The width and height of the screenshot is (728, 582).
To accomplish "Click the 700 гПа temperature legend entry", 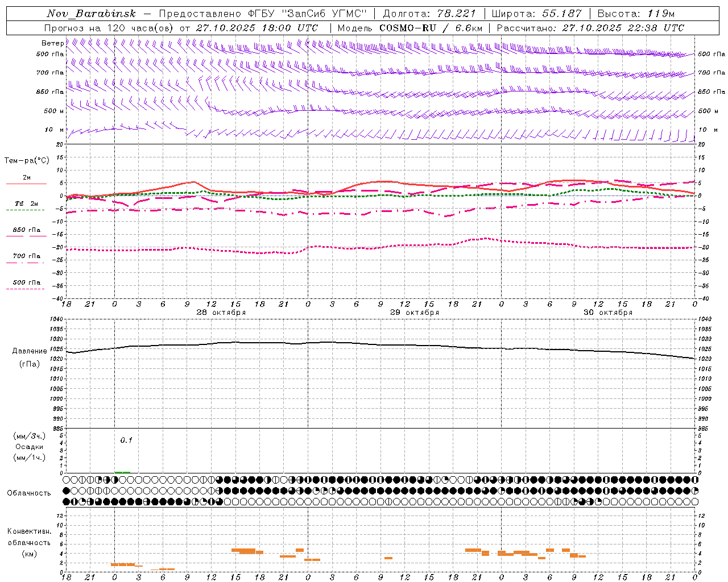I will click(x=27, y=256).
